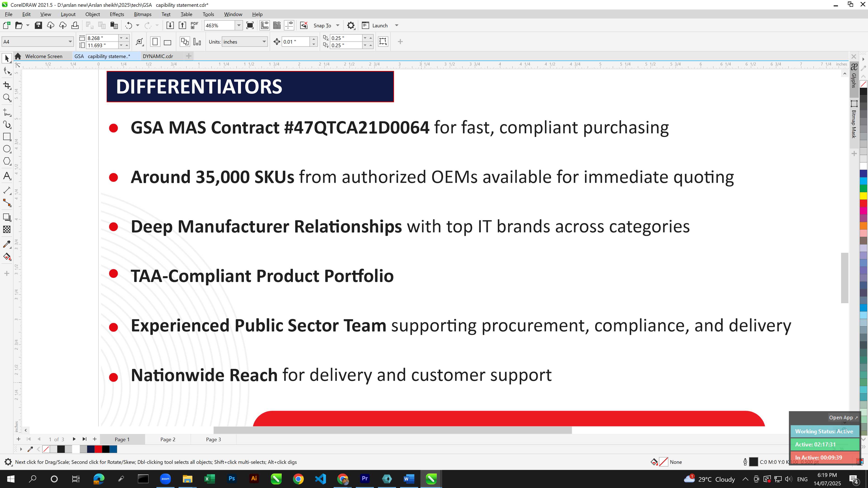Viewport: 868px width, 488px height.
Task: Open the Welcome Screen tab
Action: tap(43, 56)
